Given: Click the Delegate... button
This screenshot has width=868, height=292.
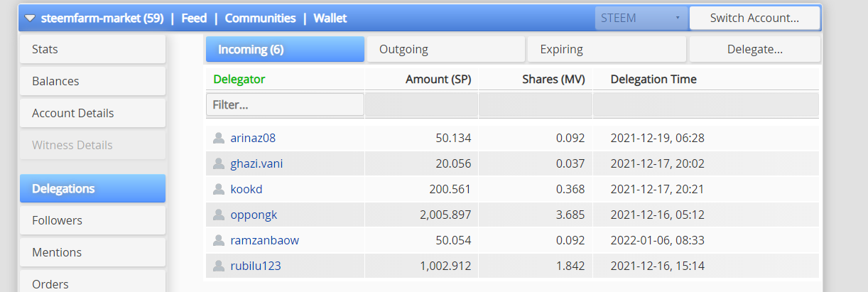Looking at the screenshot, I should (x=754, y=50).
